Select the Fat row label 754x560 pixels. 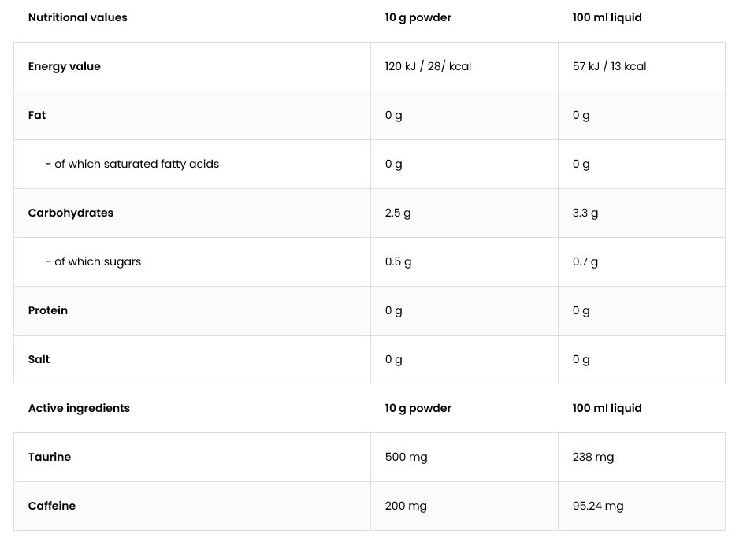36,115
